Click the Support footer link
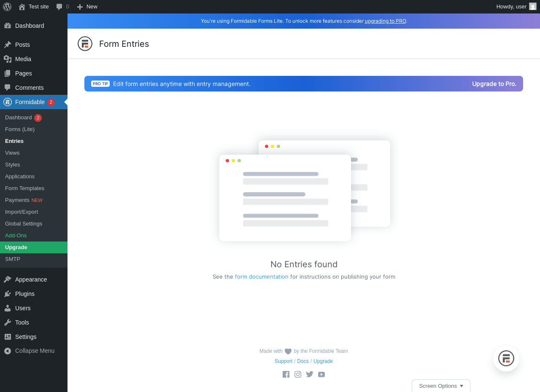The image size is (540, 392). tap(283, 361)
